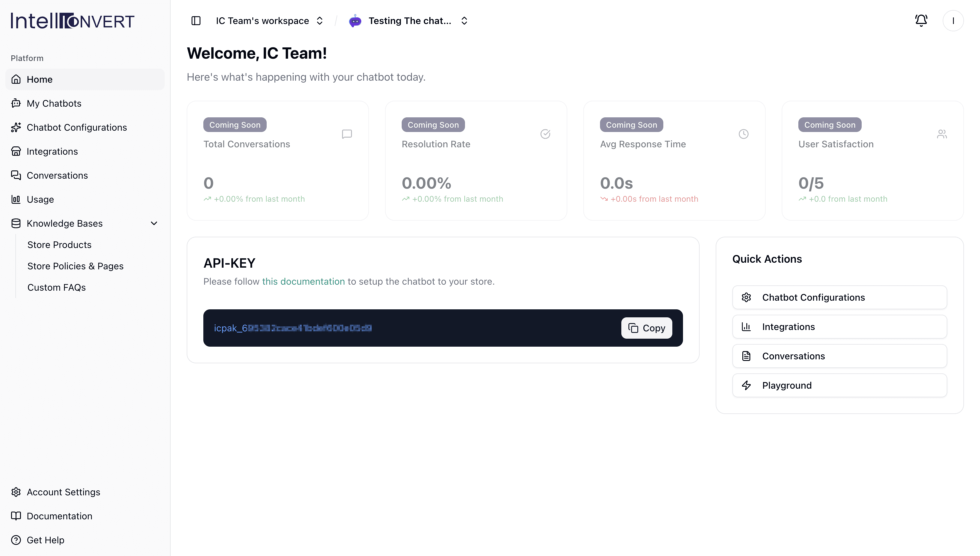This screenshot has width=980, height=556.
Task: Click the My Chatbots robot icon
Action: (16, 103)
